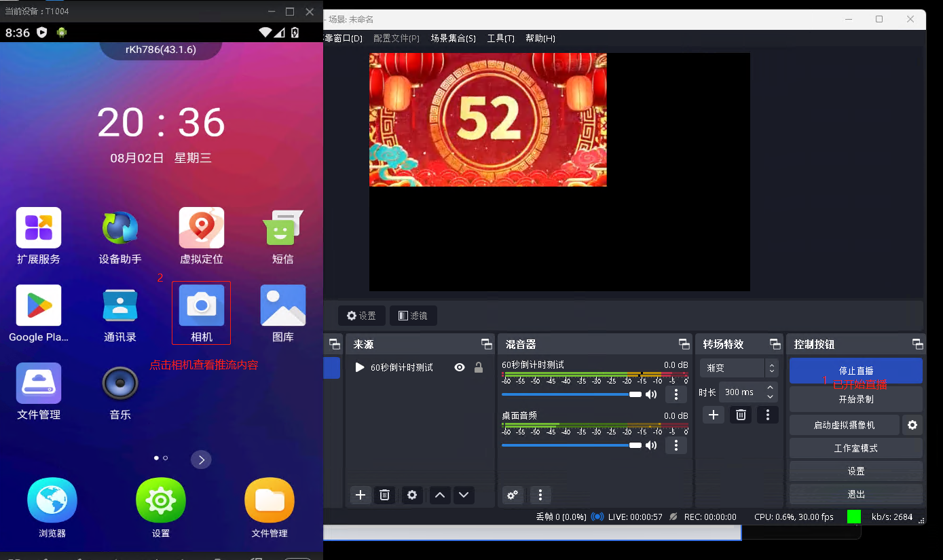
Task: Toggle lock on 60秒倒计时测试 source
Action: (479, 367)
